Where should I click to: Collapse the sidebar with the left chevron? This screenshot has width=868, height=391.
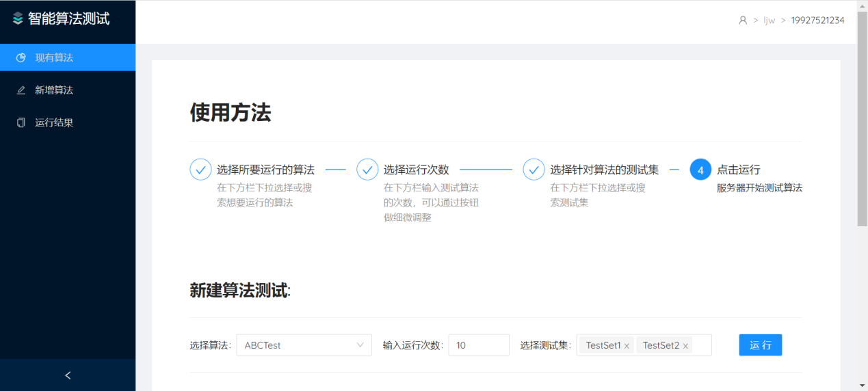[x=68, y=375]
